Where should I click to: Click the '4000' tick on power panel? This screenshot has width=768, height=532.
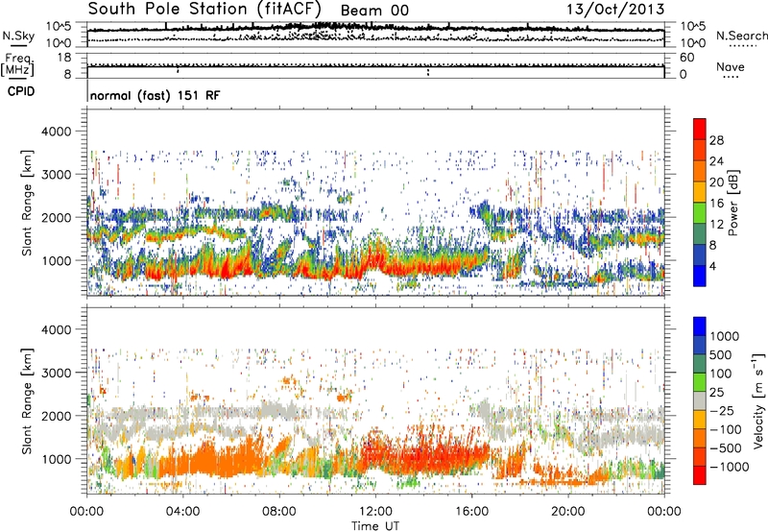coord(57,132)
